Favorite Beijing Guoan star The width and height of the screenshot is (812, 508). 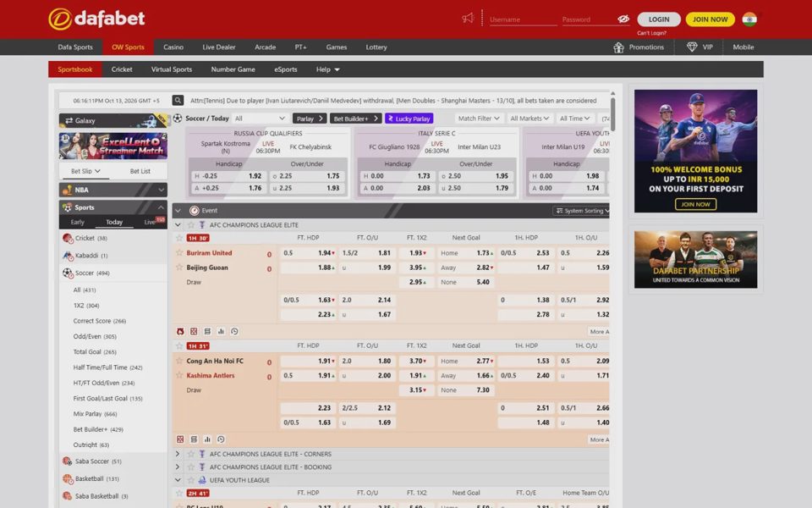coord(179,268)
